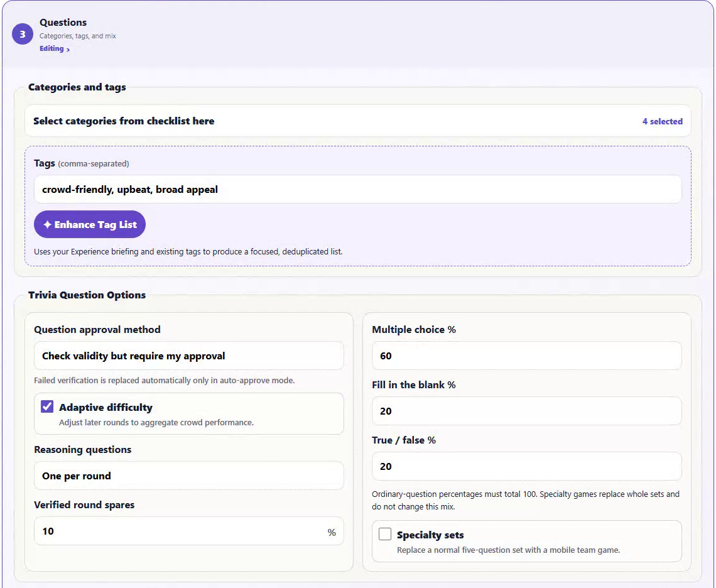Uncheck the Adaptive difficulty checkbox

(47, 406)
